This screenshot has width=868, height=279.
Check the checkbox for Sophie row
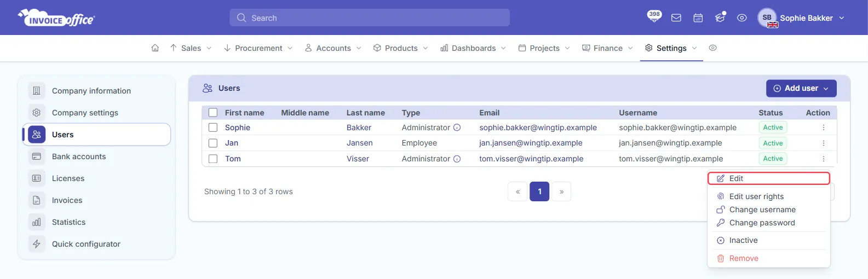[x=213, y=127]
